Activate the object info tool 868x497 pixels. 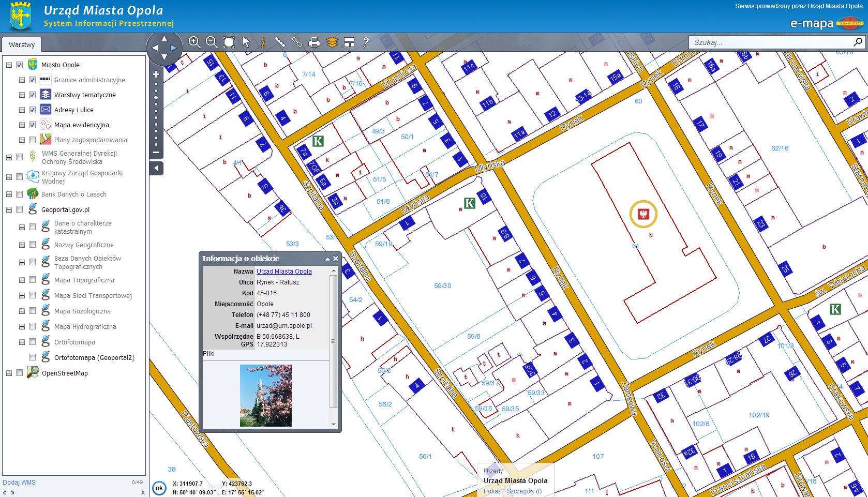[x=263, y=42]
